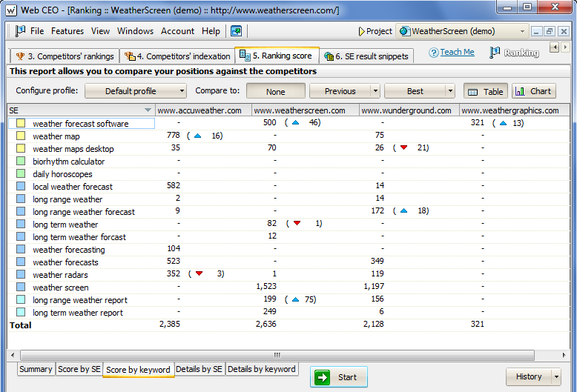Click the yellow swatch for weather forecast software
This screenshot has height=392, width=577.
coord(21,123)
